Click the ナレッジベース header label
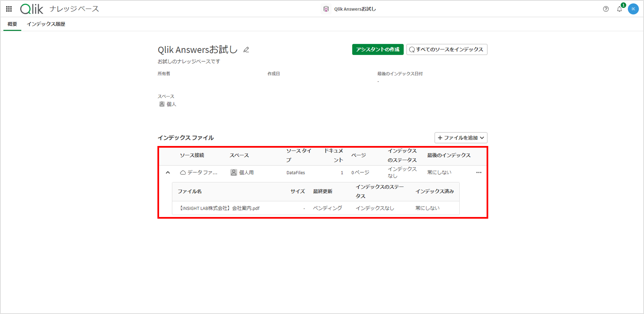644x314 pixels. click(74, 9)
